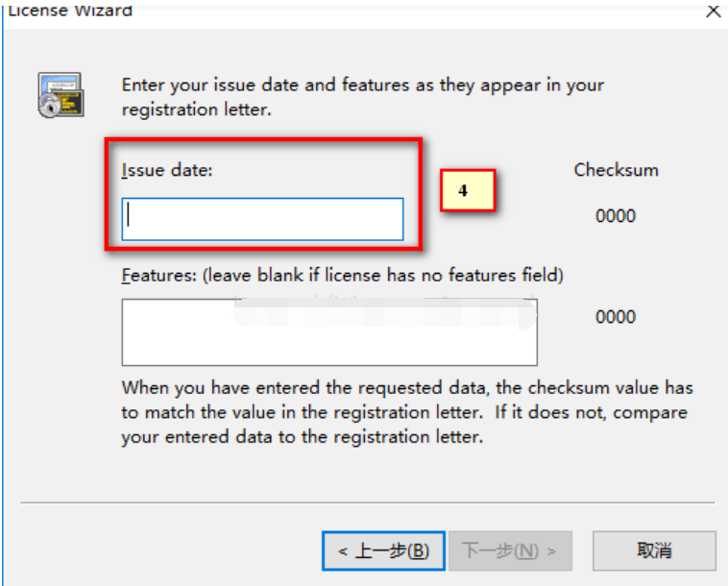
Task: Click the License Wizard key icon
Action: coord(61,94)
